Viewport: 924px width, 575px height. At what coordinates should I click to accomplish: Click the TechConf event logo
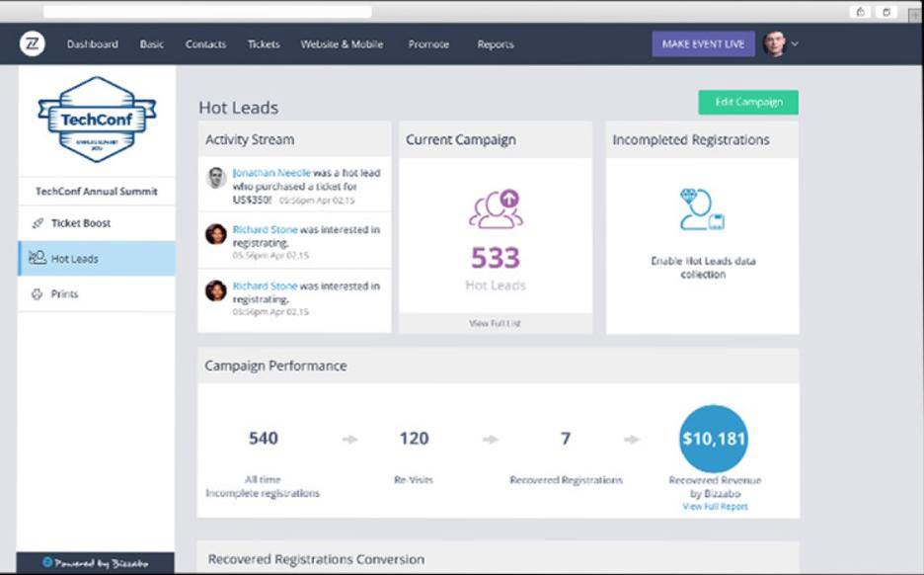97,120
